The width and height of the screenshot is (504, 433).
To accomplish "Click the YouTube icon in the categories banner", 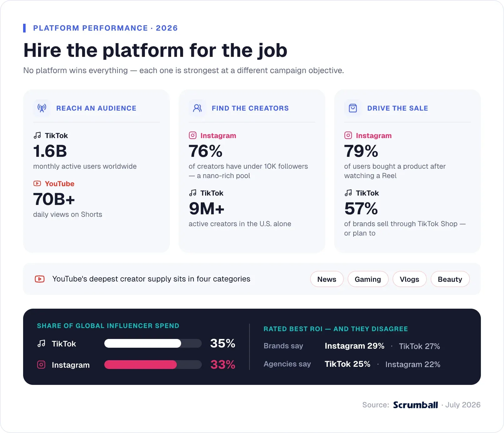I will [x=40, y=279].
